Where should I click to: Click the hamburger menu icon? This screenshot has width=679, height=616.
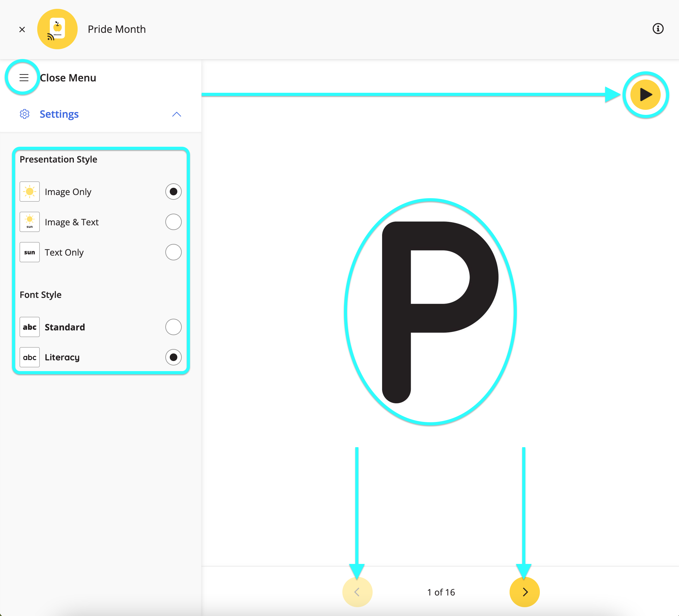(x=24, y=78)
